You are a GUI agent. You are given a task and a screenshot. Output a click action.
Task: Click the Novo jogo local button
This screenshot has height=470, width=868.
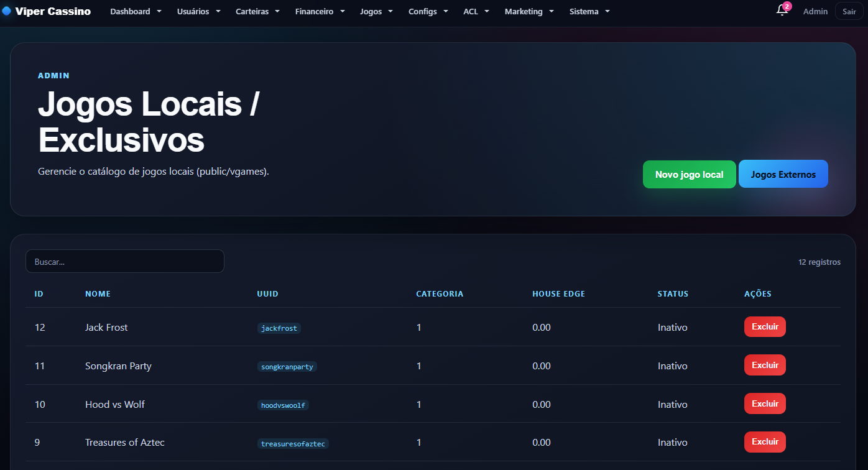[x=689, y=174]
